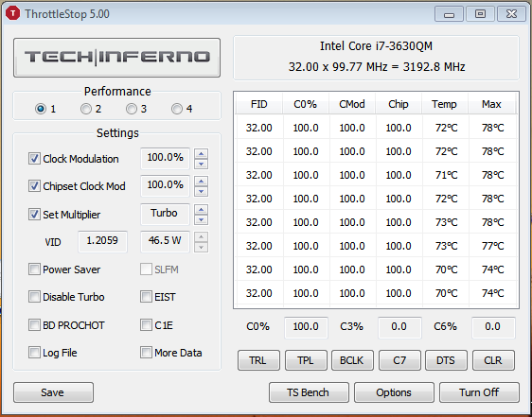Enable the BD PROCHOT checkbox

tap(34, 324)
